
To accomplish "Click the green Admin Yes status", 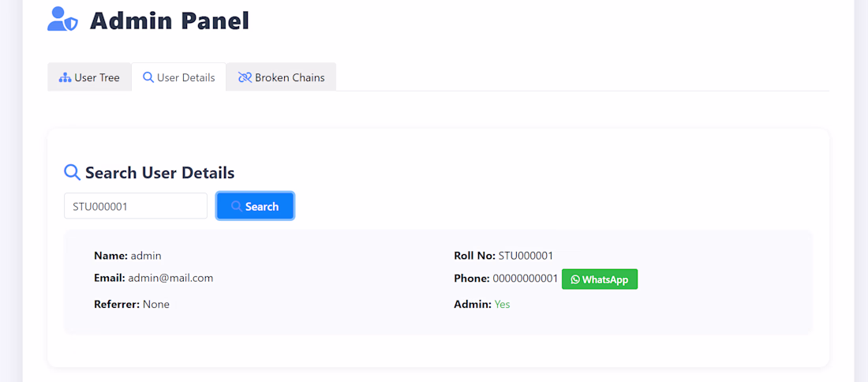I will pyautogui.click(x=502, y=305).
